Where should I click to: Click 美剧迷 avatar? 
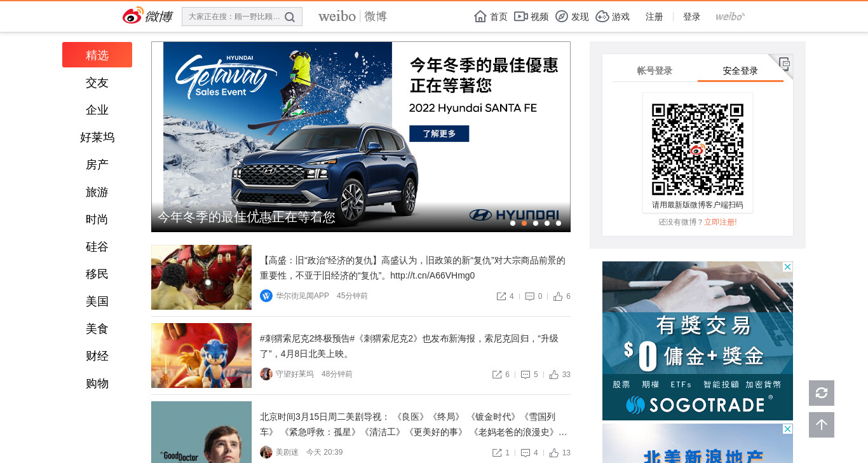click(x=266, y=452)
